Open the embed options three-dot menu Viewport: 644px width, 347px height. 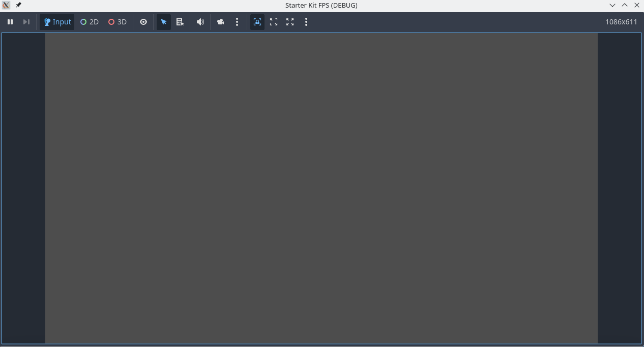pyautogui.click(x=306, y=22)
